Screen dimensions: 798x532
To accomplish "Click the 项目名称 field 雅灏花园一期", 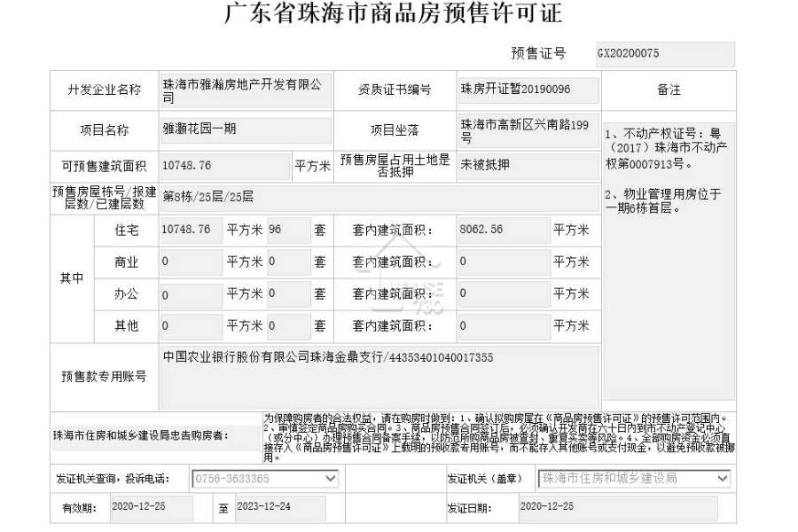I will pyautogui.click(x=246, y=130).
